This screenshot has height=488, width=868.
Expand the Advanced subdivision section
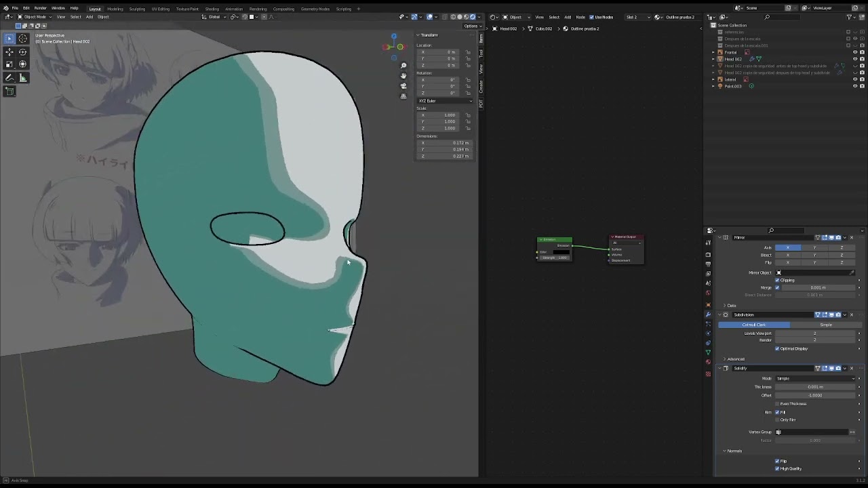[x=725, y=359]
